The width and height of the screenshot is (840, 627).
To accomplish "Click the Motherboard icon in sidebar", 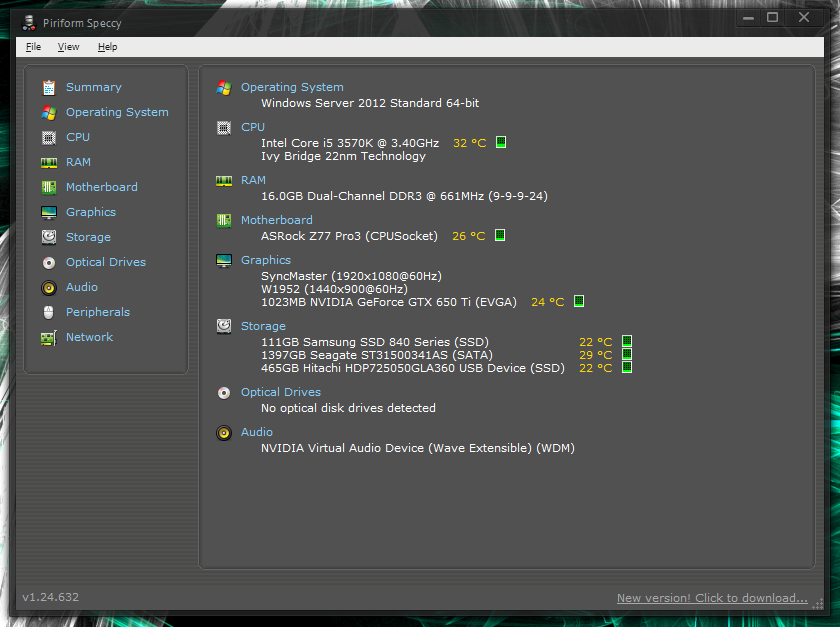I will (x=49, y=187).
